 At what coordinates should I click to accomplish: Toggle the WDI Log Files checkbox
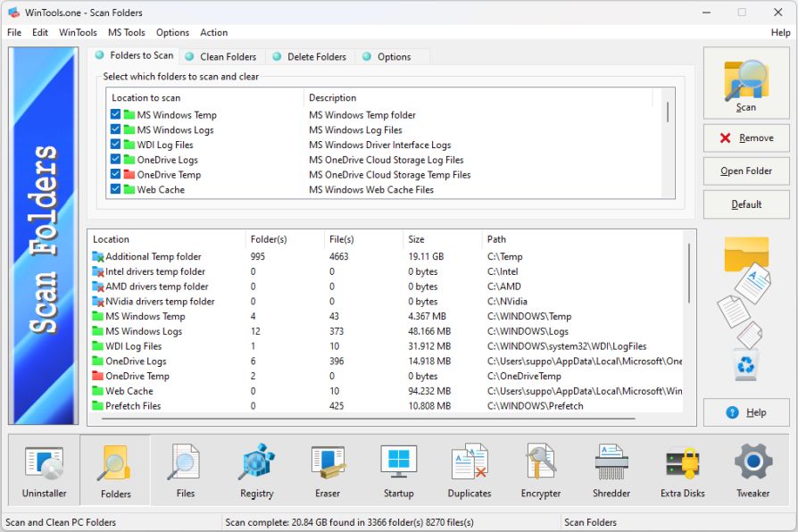(115, 144)
